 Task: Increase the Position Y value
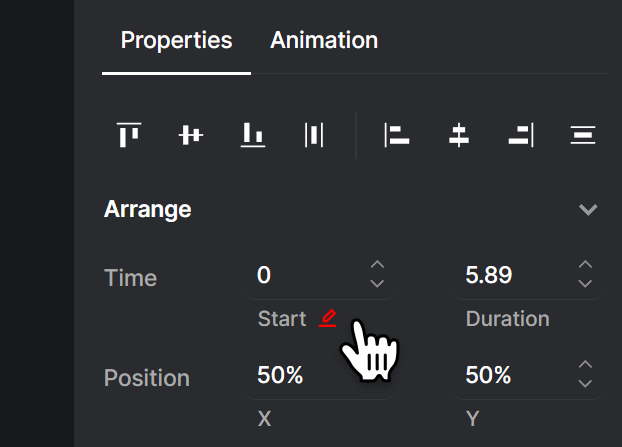point(586,365)
